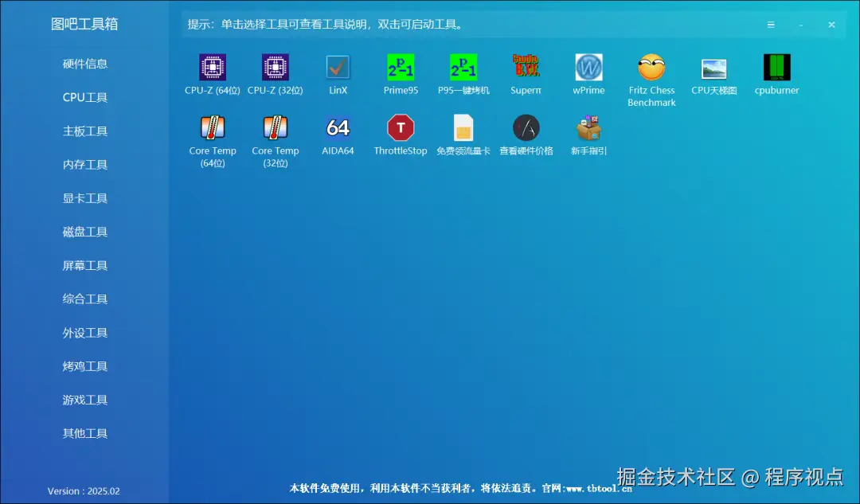Launch wPrime calculation benchmark

[588, 75]
